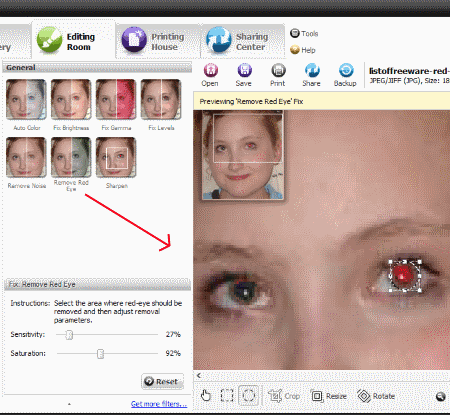This screenshot has width=450, height=415.
Task: Switch to the Printing House tab
Action: pyautogui.click(x=158, y=40)
